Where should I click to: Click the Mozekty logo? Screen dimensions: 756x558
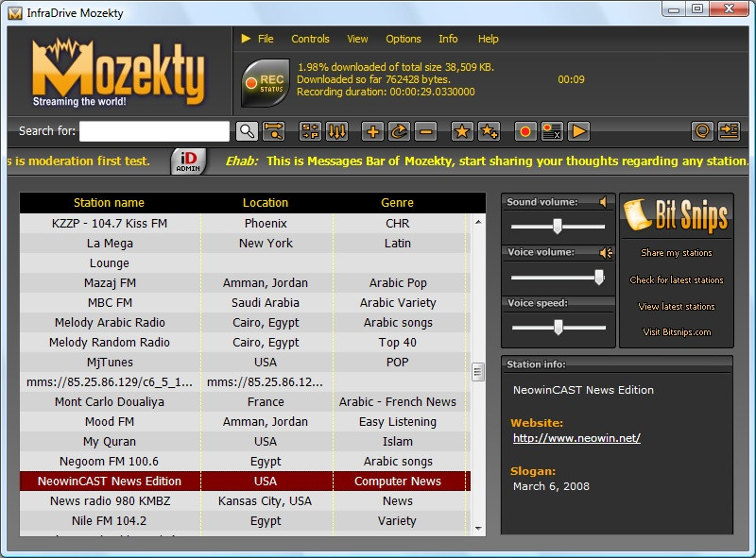[119, 73]
